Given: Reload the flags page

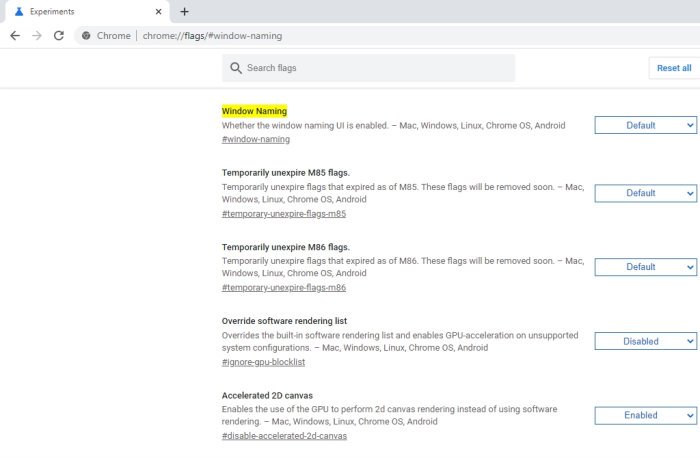Looking at the screenshot, I should (x=58, y=36).
